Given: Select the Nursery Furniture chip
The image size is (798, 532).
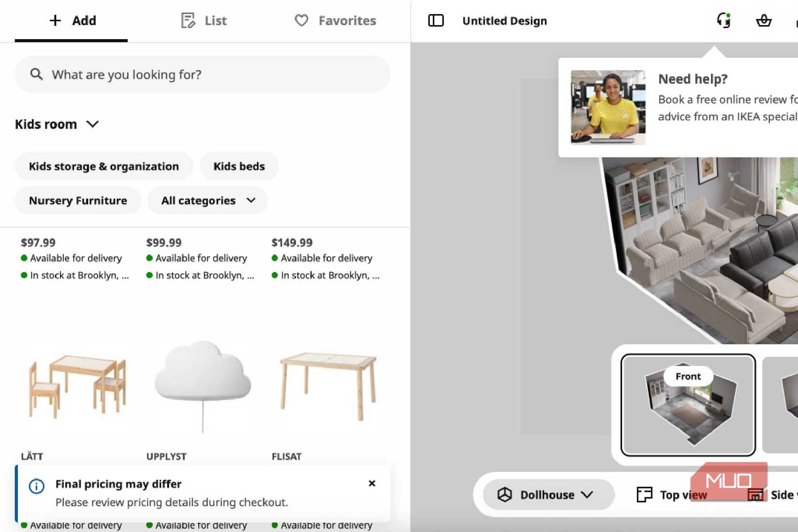Looking at the screenshot, I should click(78, 200).
